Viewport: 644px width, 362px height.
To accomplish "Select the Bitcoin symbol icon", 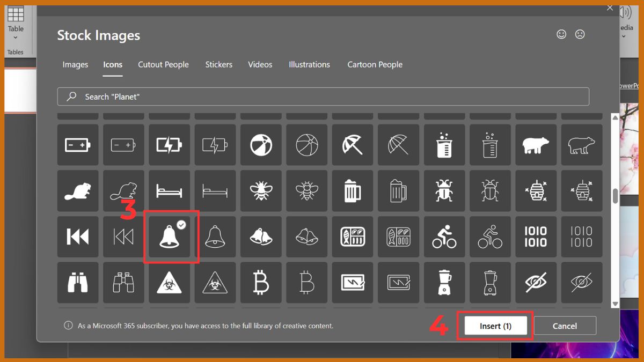I will (x=261, y=283).
